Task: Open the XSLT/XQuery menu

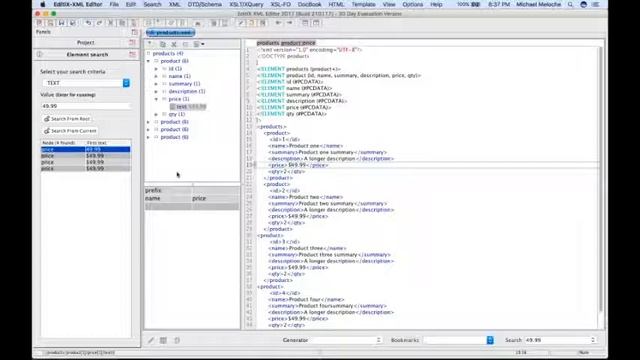Action: pyautogui.click(x=246, y=4)
